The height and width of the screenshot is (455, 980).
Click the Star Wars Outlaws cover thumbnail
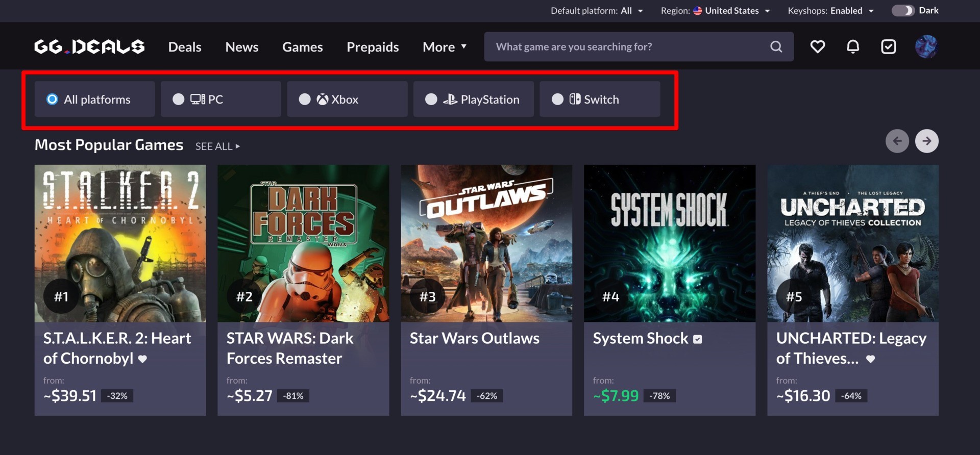point(486,243)
